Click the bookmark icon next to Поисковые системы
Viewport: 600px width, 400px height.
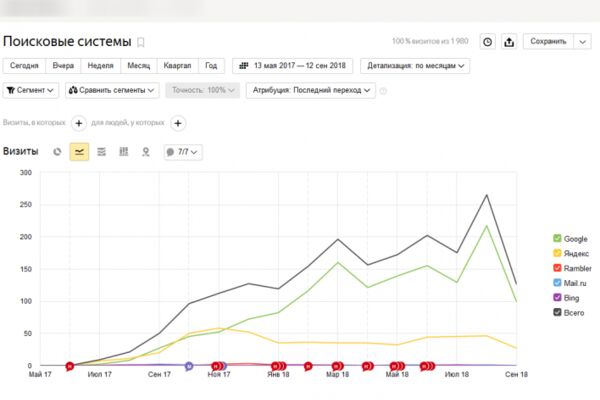coord(141,42)
